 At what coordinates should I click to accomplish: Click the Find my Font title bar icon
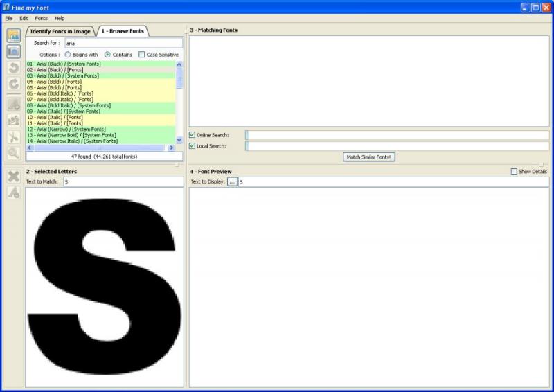[6, 7]
